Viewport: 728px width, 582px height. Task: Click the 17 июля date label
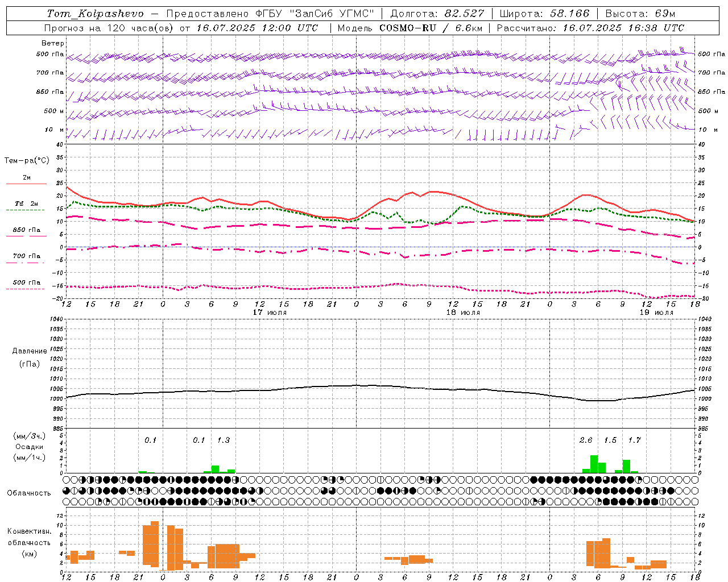click(270, 313)
